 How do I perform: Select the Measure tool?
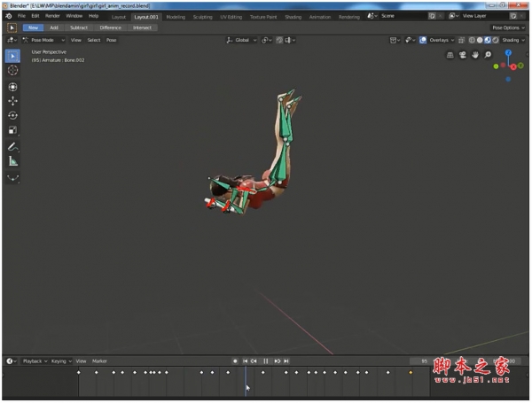[12, 161]
